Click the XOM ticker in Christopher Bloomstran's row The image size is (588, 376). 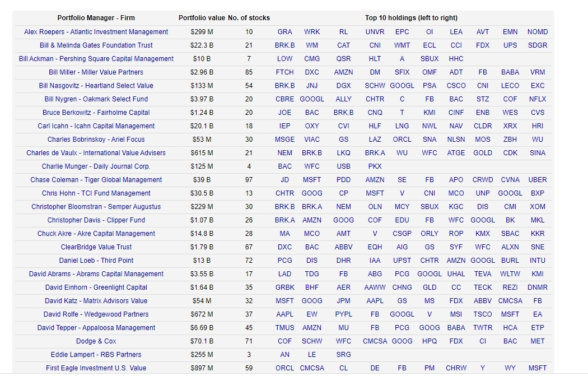[537, 207]
